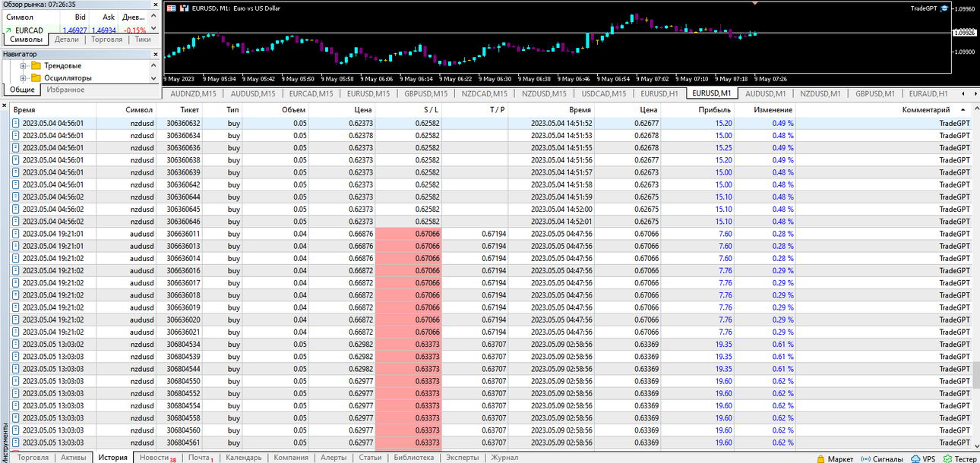Expand the Трендовые tree node
This screenshot has width=980, height=463.
click(24, 66)
